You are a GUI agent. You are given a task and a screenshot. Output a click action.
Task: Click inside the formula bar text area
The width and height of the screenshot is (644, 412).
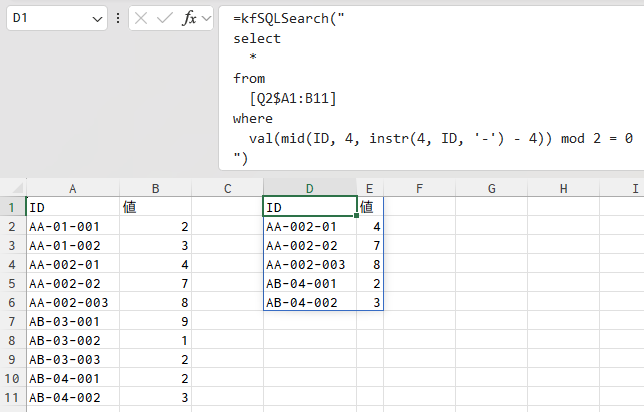click(432, 88)
